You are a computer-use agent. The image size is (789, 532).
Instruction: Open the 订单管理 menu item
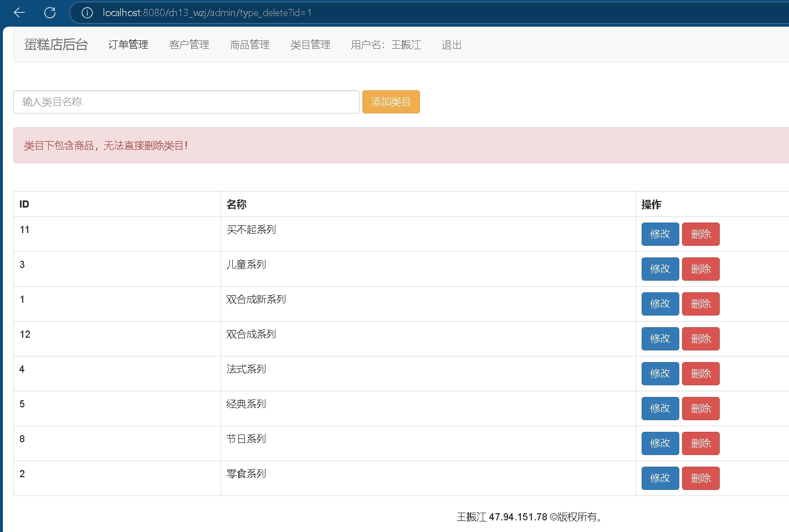(128, 45)
